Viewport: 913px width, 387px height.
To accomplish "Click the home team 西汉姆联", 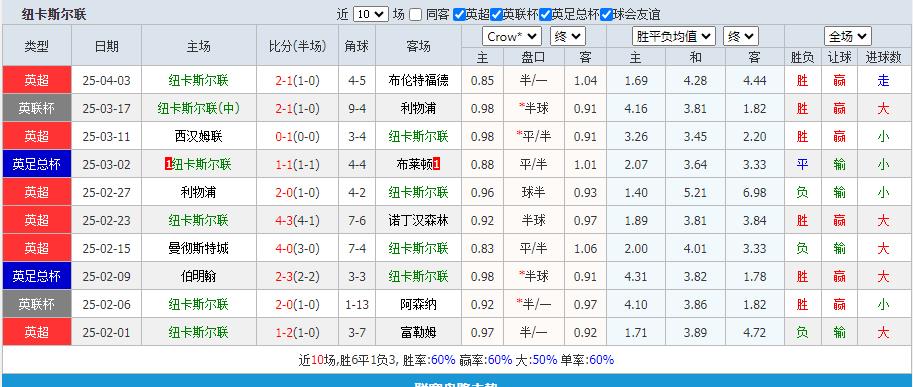I will (x=199, y=137).
